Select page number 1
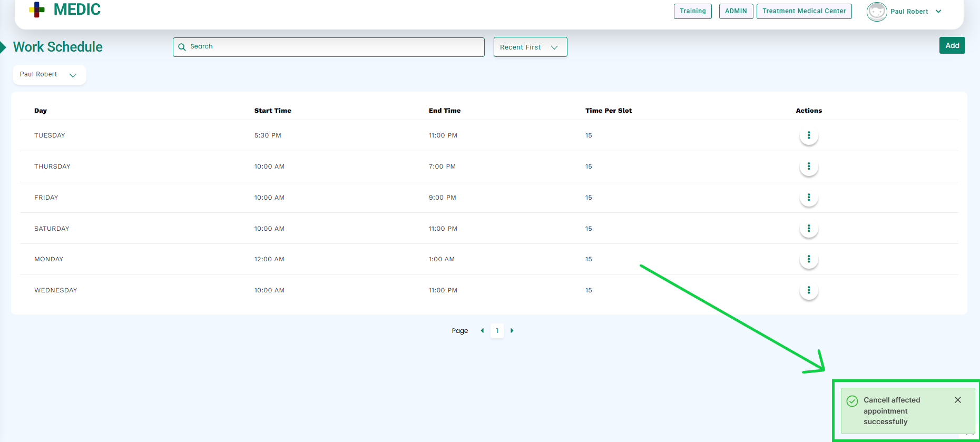 [x=497, y=331]
